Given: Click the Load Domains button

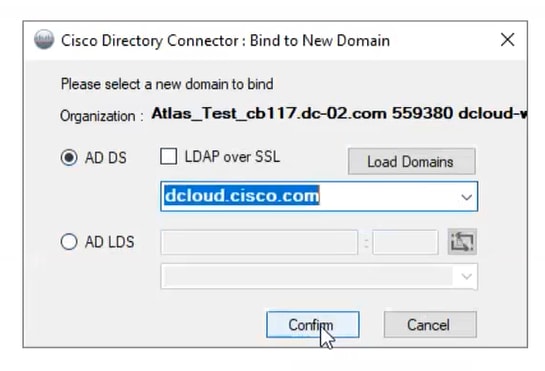Looking at the screenshot, I should point(412,162).
